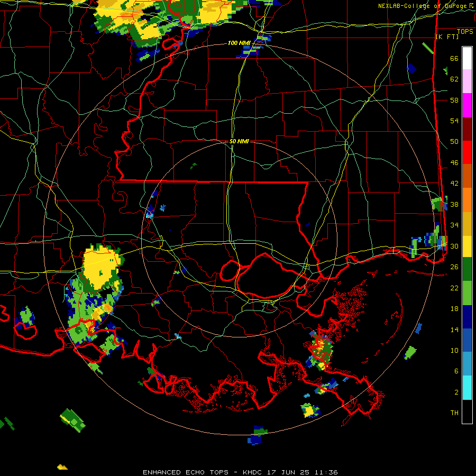Click legend value 62
The width and height of the screenshot is (476, 476).
454,79
